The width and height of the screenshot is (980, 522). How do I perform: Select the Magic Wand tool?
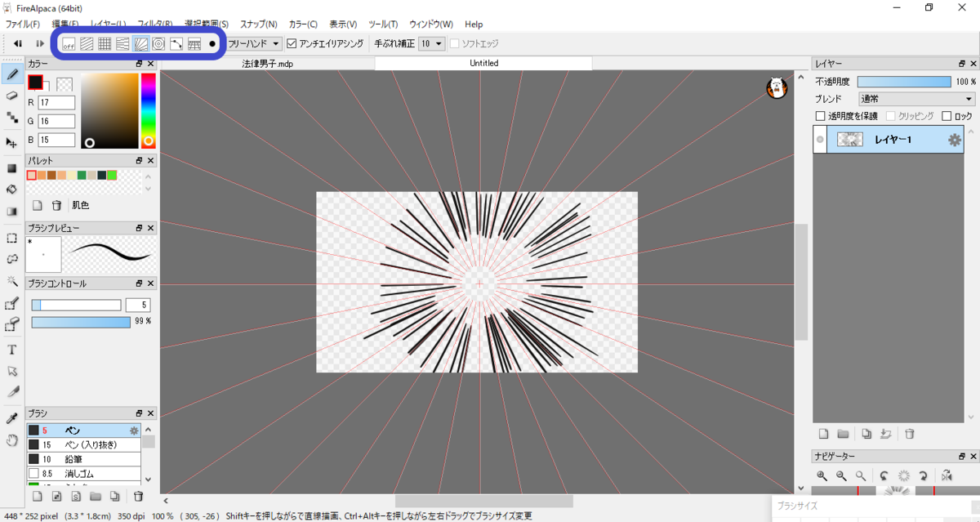(x=12, y=281)
